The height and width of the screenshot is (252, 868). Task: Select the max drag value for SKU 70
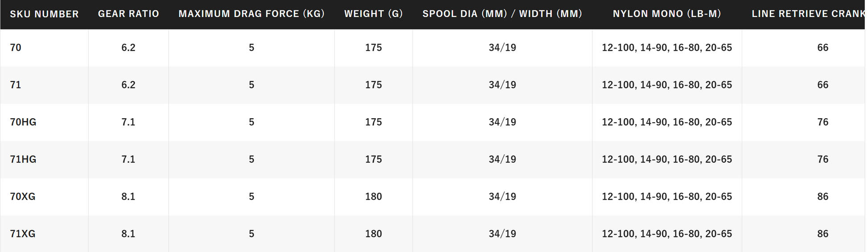[252, 48]
